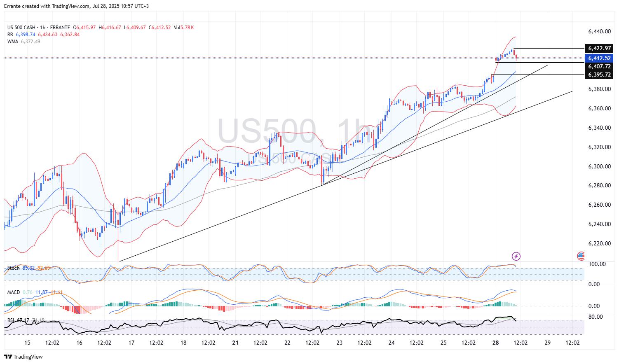Screen dimensions: 619x364
Task: Click the 6,440.00 price axis level
Action: (599, 31)
